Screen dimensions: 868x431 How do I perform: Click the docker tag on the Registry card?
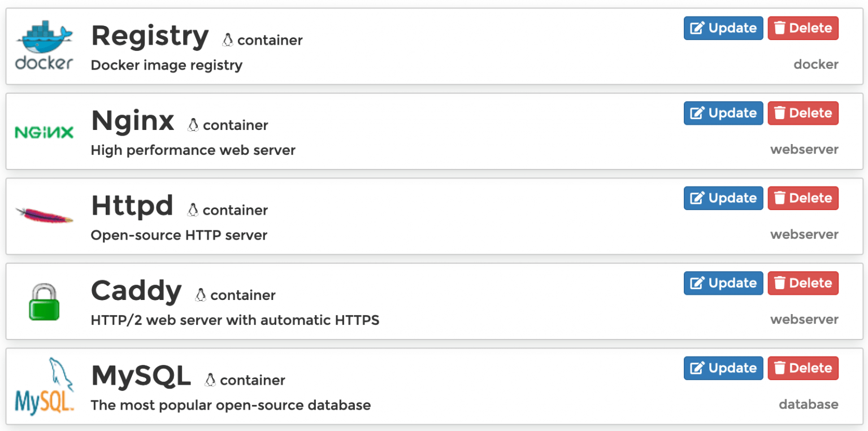[816, 64]
